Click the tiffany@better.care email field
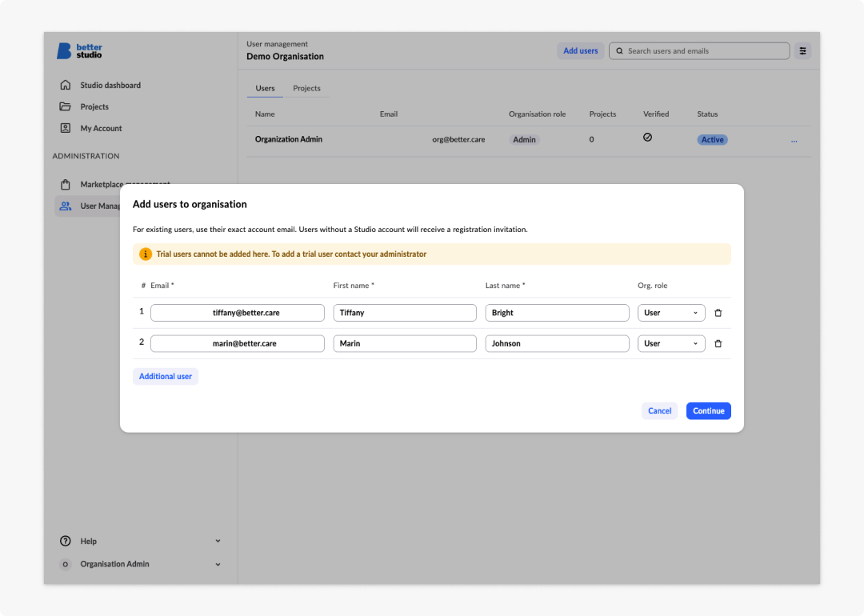This screenshot has height=616, width=864. 238,313
